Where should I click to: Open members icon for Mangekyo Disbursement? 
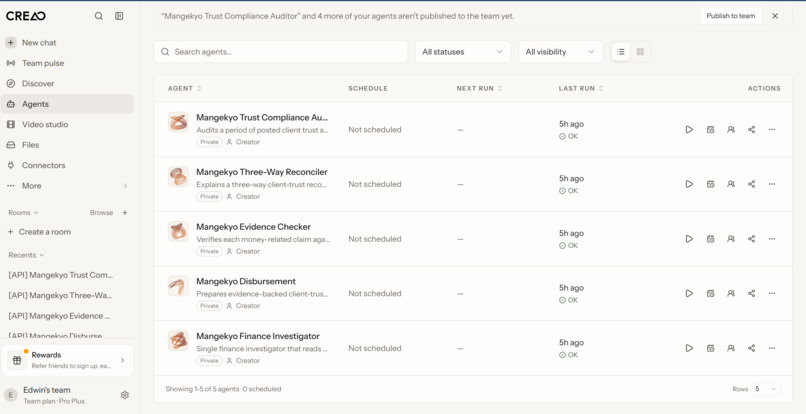[731, 294]
